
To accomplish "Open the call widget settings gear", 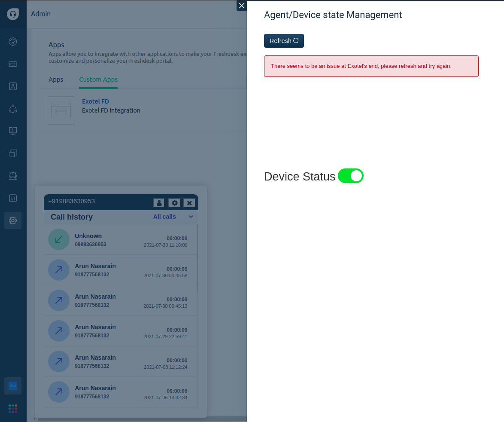I will [175, 203].
